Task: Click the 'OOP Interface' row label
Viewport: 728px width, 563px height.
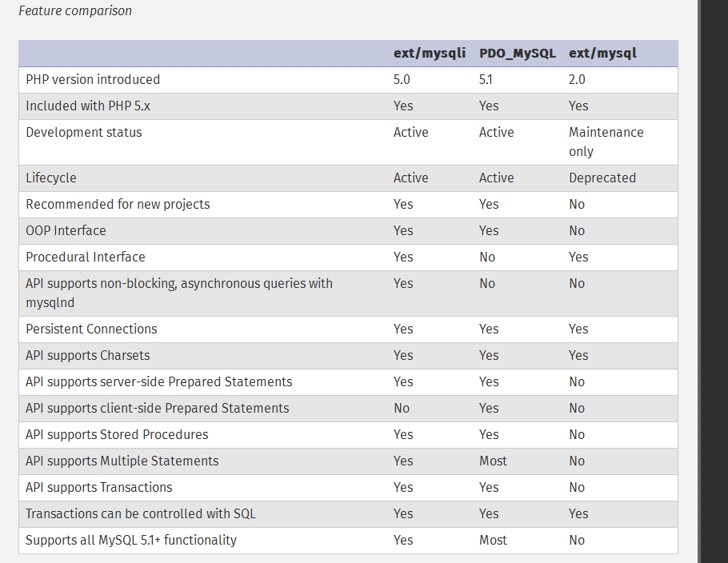Action: (x=66, y=231)
